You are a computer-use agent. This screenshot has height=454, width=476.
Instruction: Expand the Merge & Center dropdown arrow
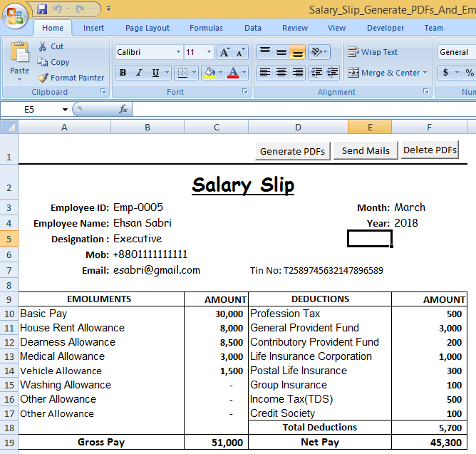[x=425, y=73]
